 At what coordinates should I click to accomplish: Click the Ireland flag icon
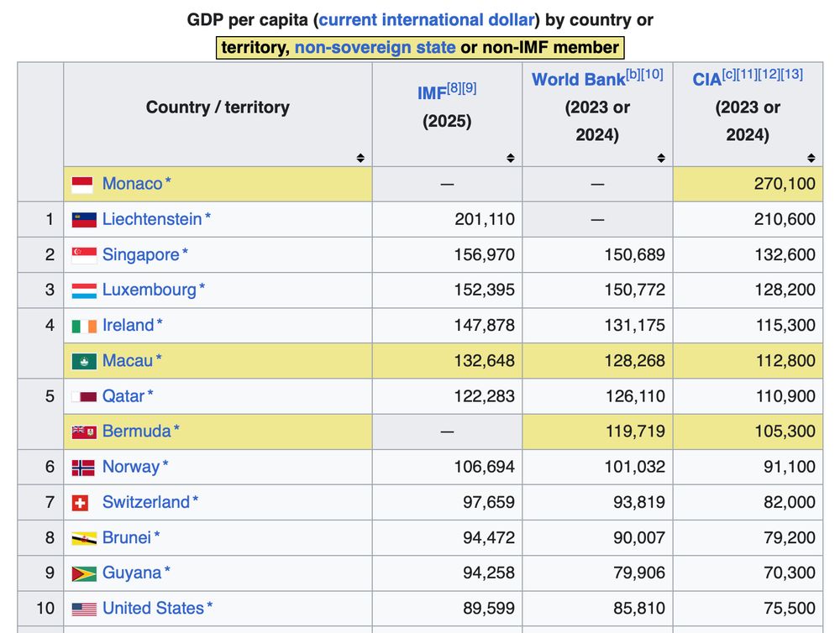pos(82,325)
